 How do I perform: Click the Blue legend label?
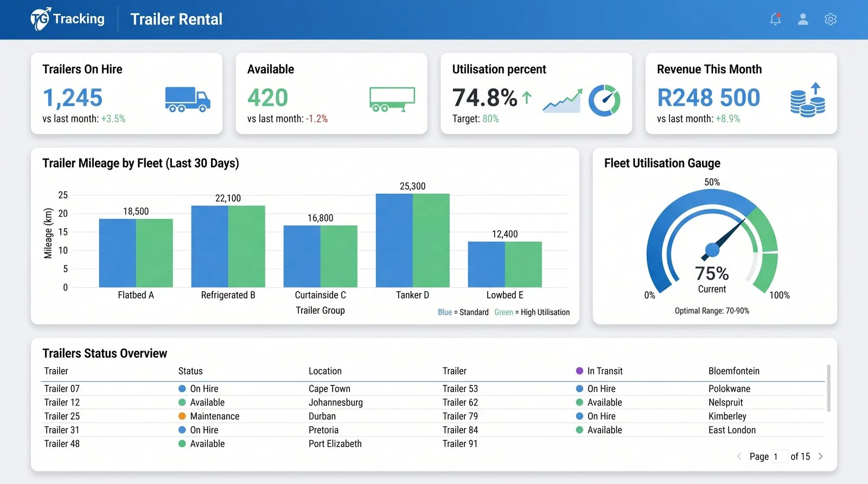point(445,312)
